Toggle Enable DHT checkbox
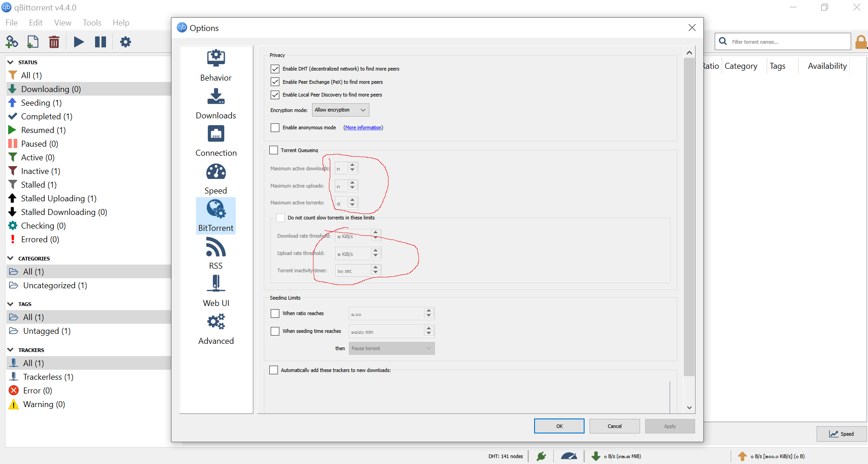868x464 pixels. coord(275,69)
